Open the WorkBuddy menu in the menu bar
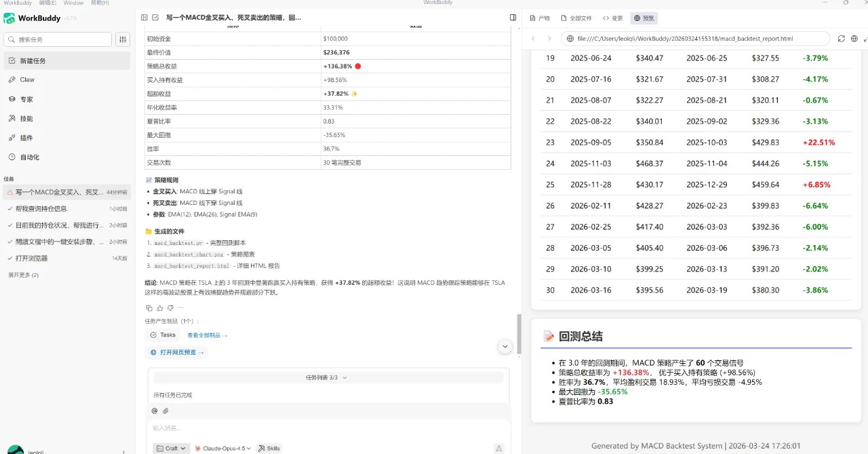The image size is (868, 454). [x=18, y=3]
